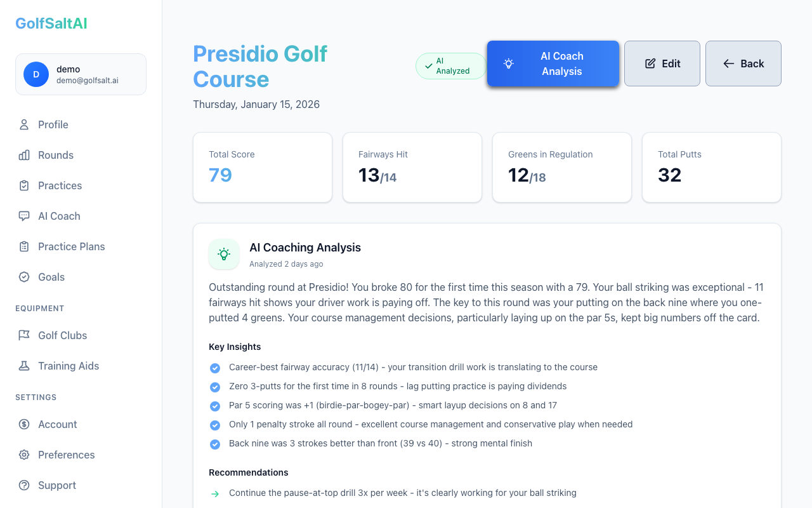This screenshot has height=508, width=812.
Task: Click the Profile person icon
Action: 24,124
